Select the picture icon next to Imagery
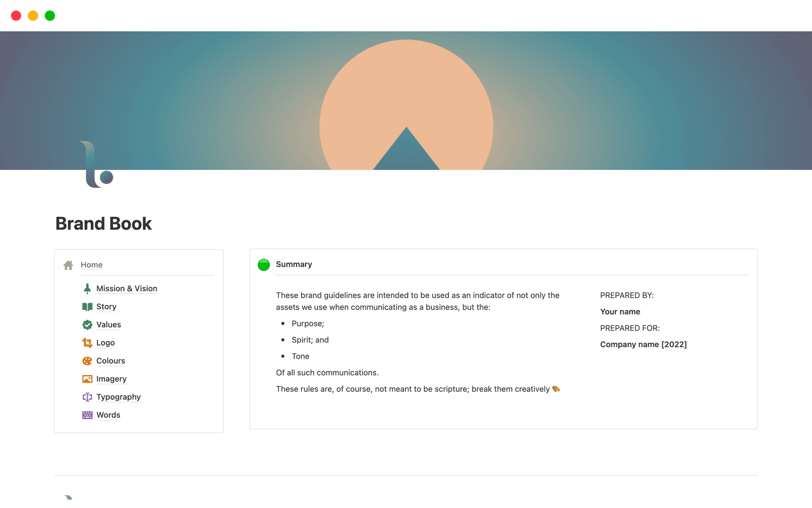This screenshot has height=508, width=812. tap(87, 378)
